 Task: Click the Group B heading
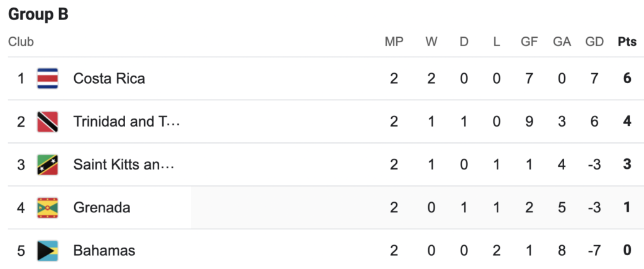(x=38, y=15)
